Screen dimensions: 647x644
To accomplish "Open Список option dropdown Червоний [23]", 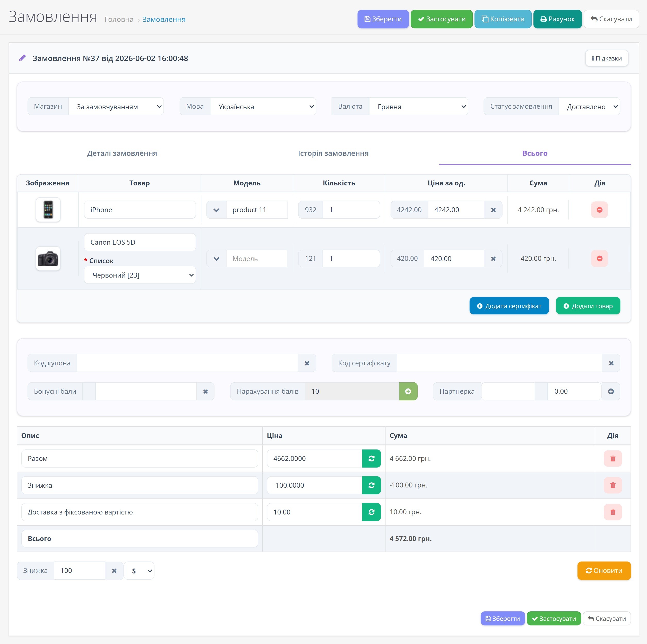I will pos(140,275).
